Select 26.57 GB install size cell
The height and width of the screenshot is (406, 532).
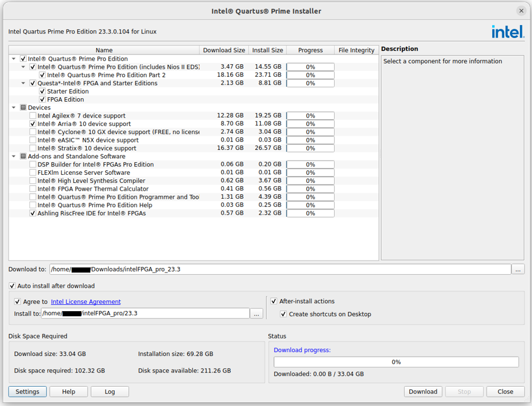coord(268,148)
